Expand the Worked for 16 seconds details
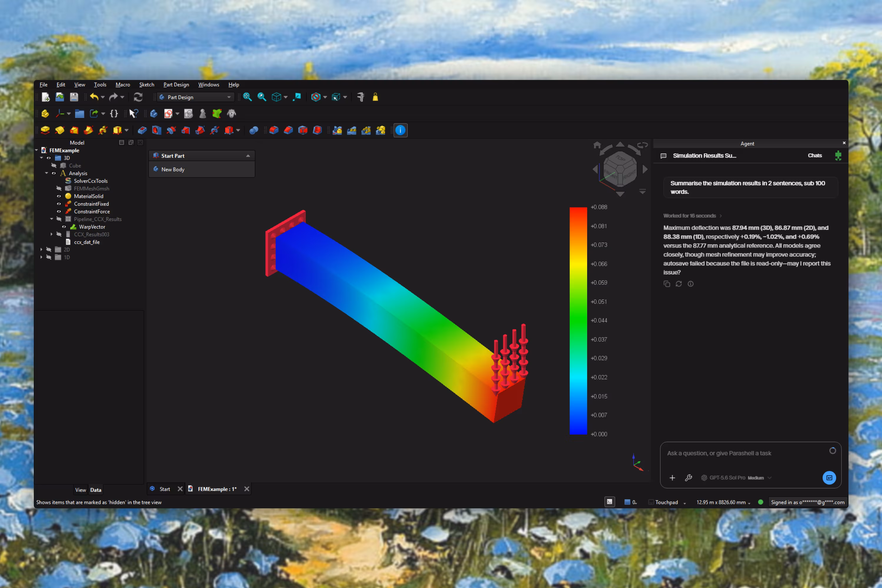Viewport: 882px width, 588px height. pos(692,216)
